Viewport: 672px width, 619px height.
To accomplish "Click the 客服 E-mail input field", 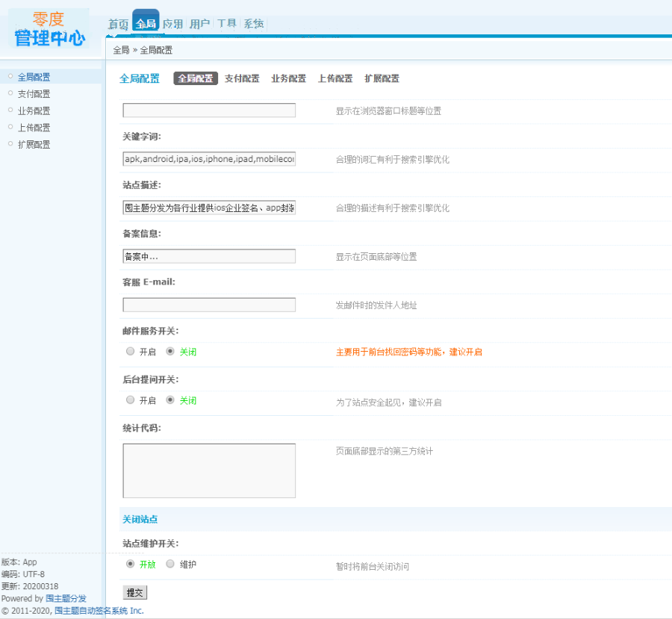I will click(208, 304).
